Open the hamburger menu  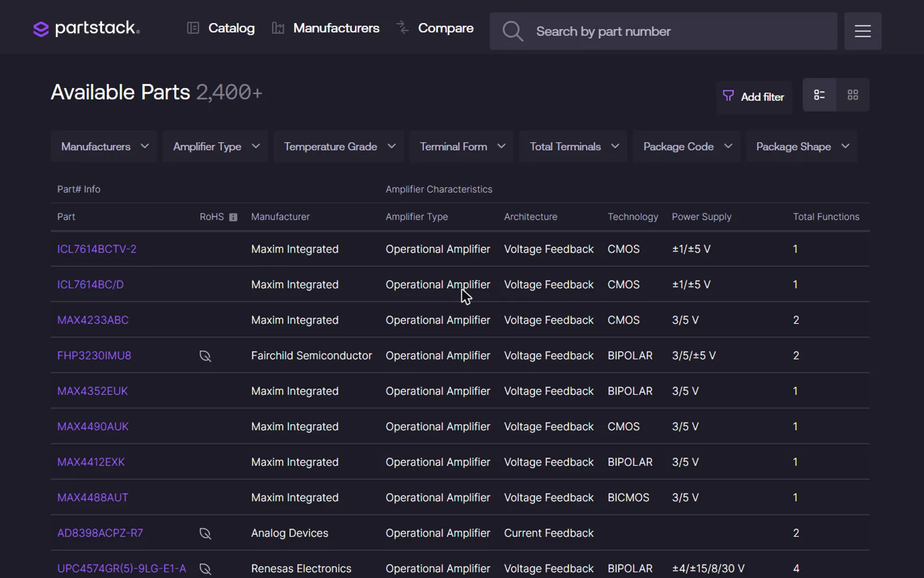point(863,31)
